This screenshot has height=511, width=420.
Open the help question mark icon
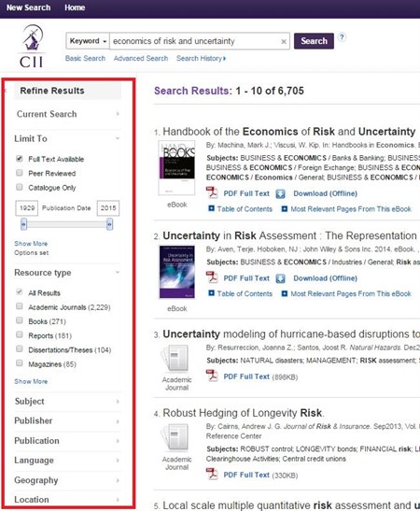342,37
